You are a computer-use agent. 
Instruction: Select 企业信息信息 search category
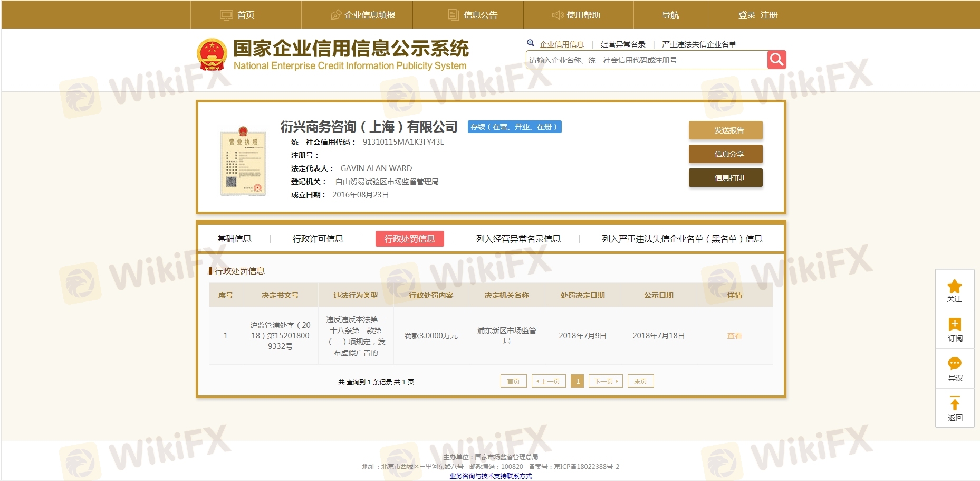562,44
